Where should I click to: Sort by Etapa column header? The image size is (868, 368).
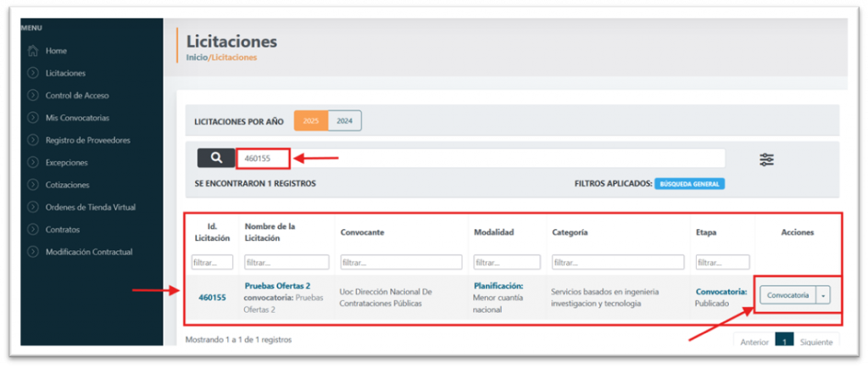[706, 232]
